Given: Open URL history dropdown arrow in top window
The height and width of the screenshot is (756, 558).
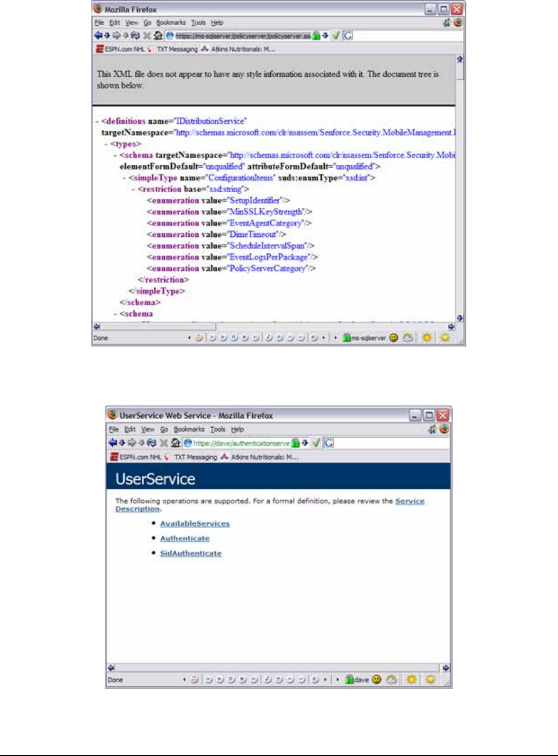Looking at the screenshot, I should (x=325, y=35).
